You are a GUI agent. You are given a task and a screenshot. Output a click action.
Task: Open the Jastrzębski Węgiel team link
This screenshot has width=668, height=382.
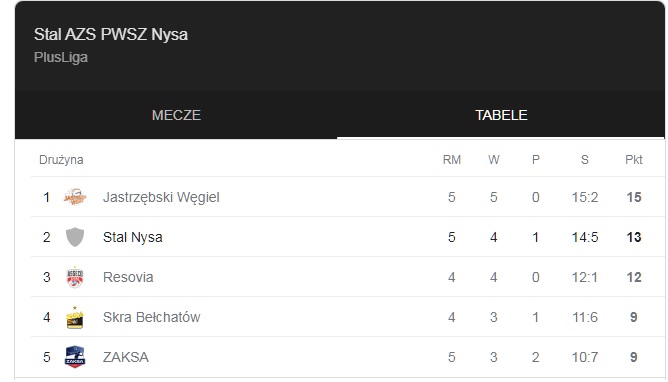[161, 197]
